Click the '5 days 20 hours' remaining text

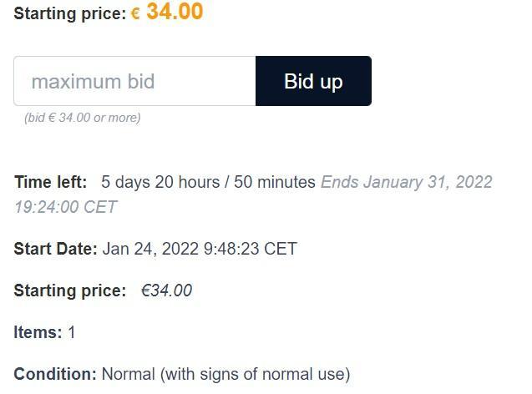coord(160,182)
